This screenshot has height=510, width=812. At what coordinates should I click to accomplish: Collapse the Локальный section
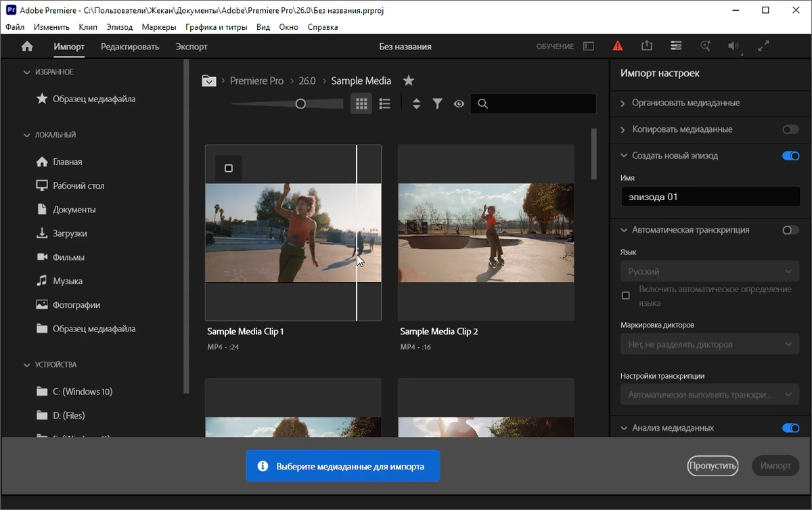27,135
